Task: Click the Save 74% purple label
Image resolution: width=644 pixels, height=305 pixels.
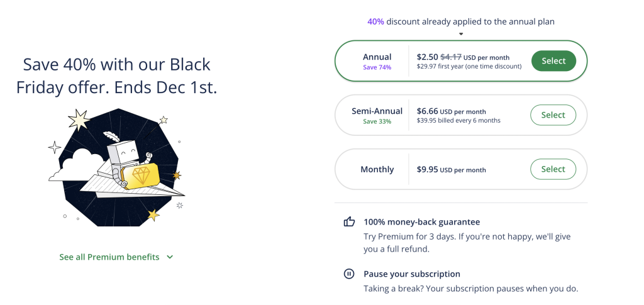Action: coord(377,67)
